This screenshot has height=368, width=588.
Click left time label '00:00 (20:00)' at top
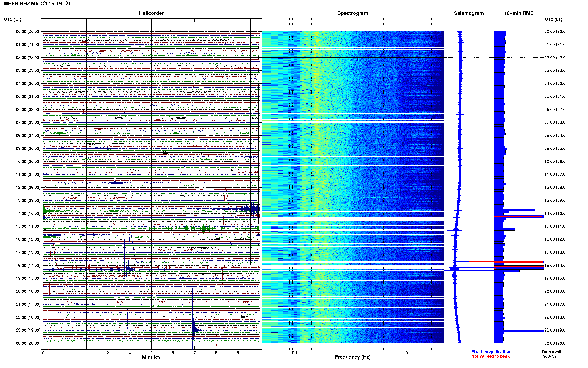pyautogui.click(x=28, y=31)
